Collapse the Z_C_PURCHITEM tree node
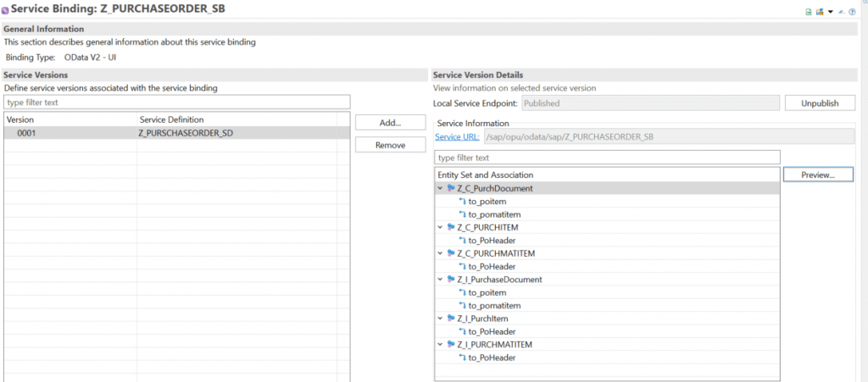 pos(441,227)
